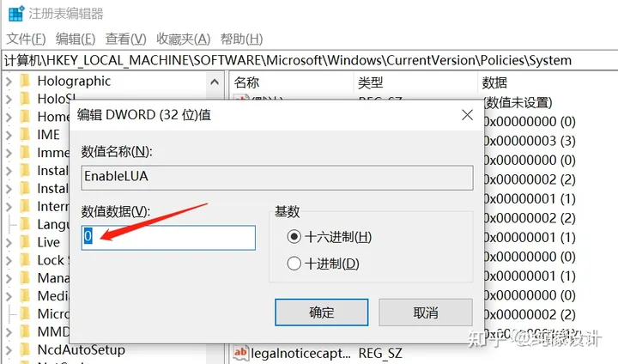Viewport: 618px width, 364px height.
Task: Confirm with the 确定 button
Action: [322, 312]
